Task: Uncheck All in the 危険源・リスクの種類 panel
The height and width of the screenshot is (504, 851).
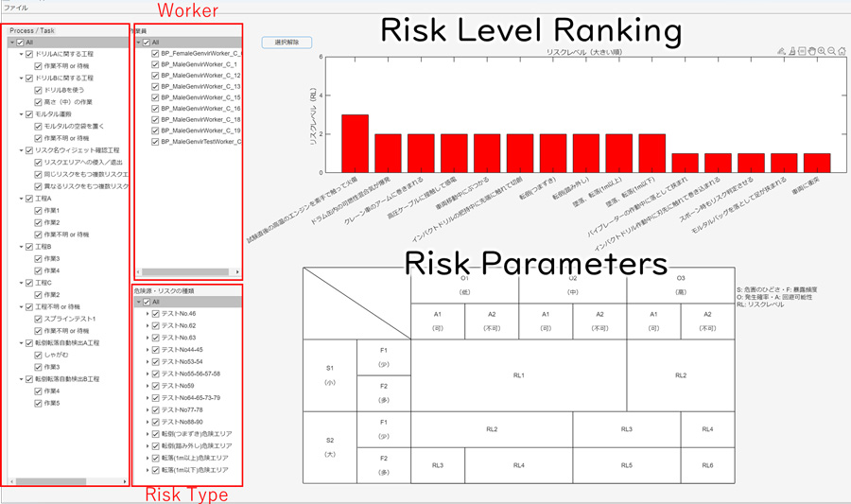Action: [147, 302]
